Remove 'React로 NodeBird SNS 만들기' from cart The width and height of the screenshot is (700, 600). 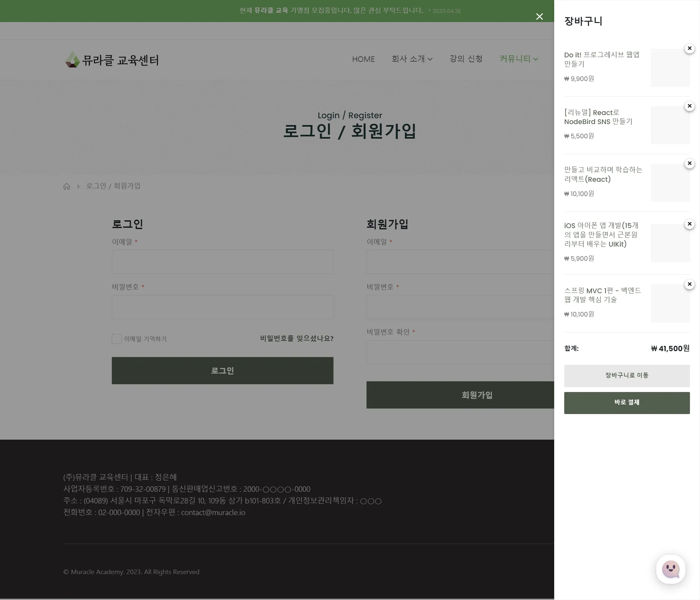690,106
